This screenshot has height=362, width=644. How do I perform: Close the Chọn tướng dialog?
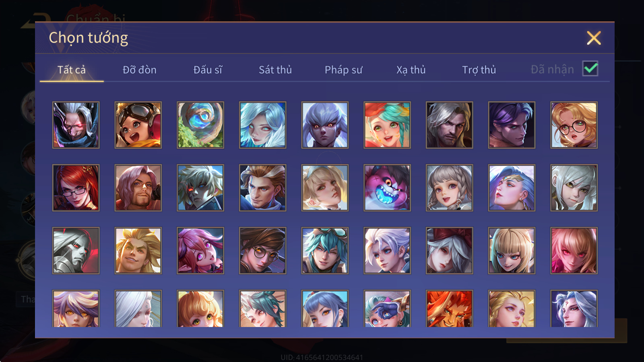tap(594, 38)
